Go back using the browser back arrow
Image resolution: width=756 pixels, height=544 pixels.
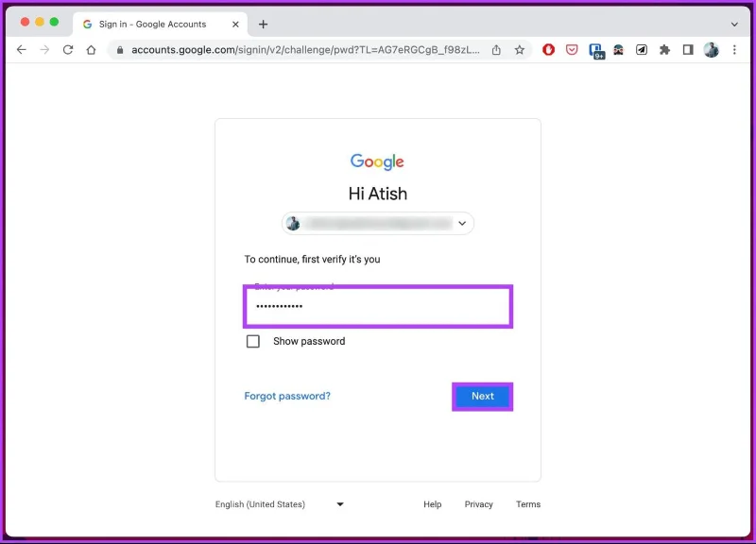[x=21, y=50]
